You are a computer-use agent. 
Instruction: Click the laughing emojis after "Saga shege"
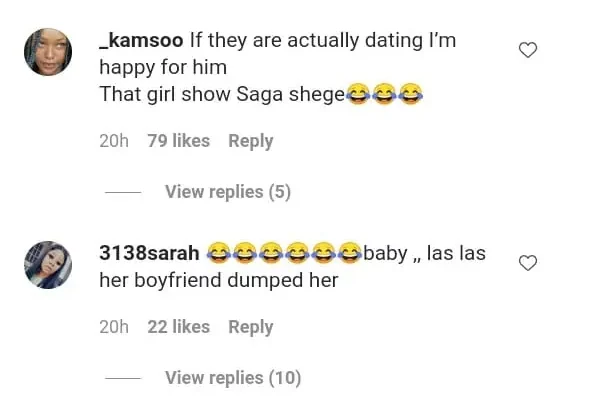pyautogui.click(x=383, y=94)
